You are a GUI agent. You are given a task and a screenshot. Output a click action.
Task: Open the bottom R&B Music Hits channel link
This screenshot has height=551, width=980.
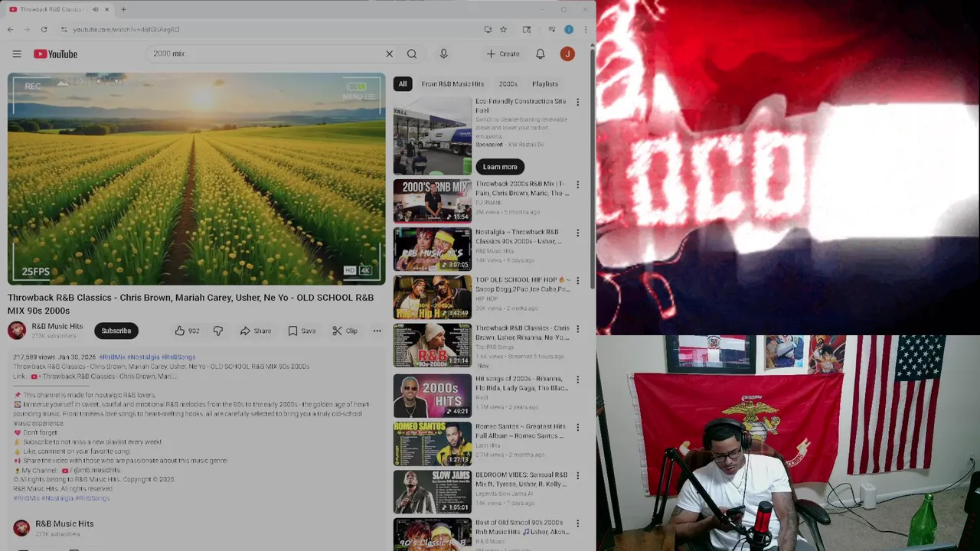pyautogui.click(x=64, y=524)
